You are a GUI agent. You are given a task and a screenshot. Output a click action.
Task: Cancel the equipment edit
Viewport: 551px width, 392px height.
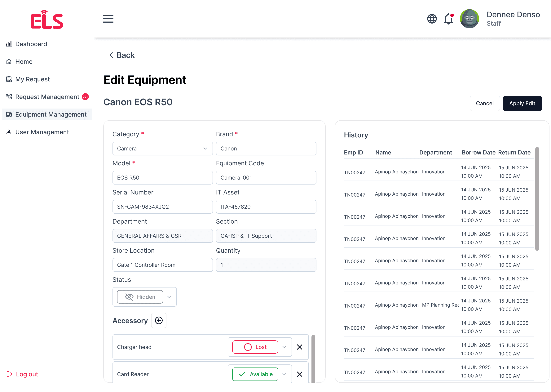tap(485, 103)
